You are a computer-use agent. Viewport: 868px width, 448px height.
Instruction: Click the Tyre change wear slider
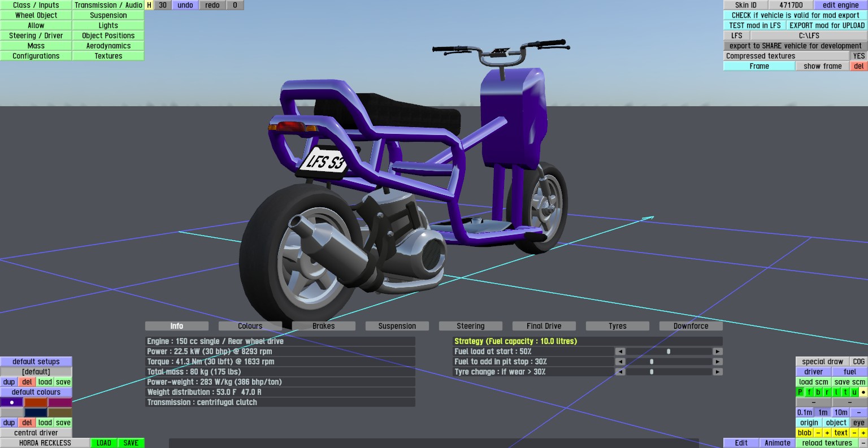(x=669, y=372)
